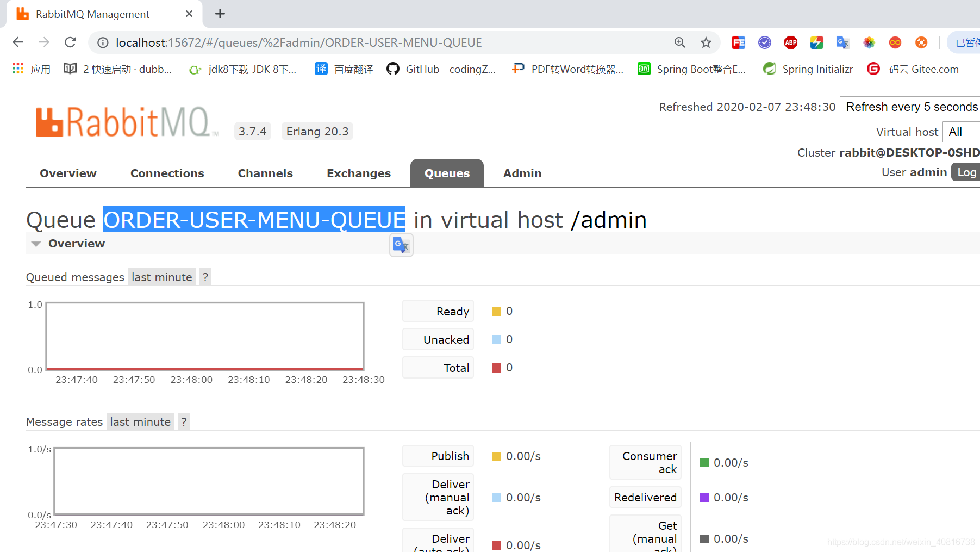
Task: Open a new browser tab
Action: 220,14
